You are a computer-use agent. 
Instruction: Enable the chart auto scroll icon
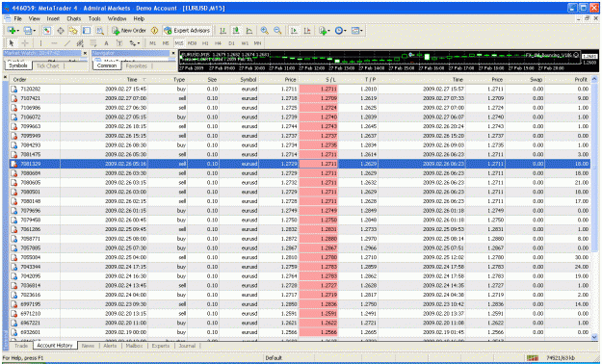pyautogui.click(x=294, y=31)
